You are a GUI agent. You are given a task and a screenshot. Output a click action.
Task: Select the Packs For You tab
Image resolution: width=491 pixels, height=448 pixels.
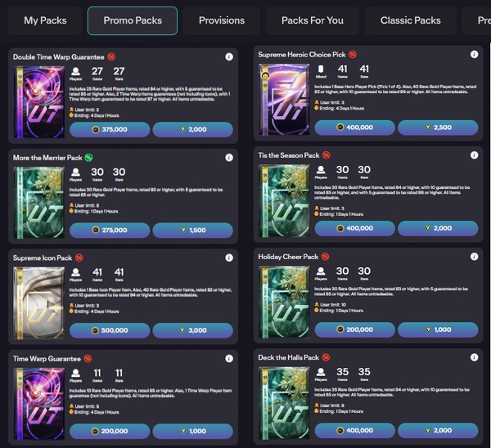point(312,20)
